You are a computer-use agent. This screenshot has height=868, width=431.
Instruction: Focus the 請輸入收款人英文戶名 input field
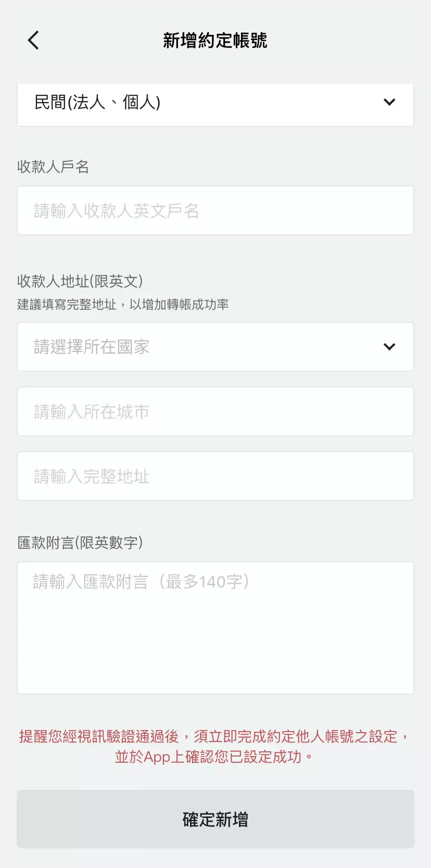click(x=215, y=210)
